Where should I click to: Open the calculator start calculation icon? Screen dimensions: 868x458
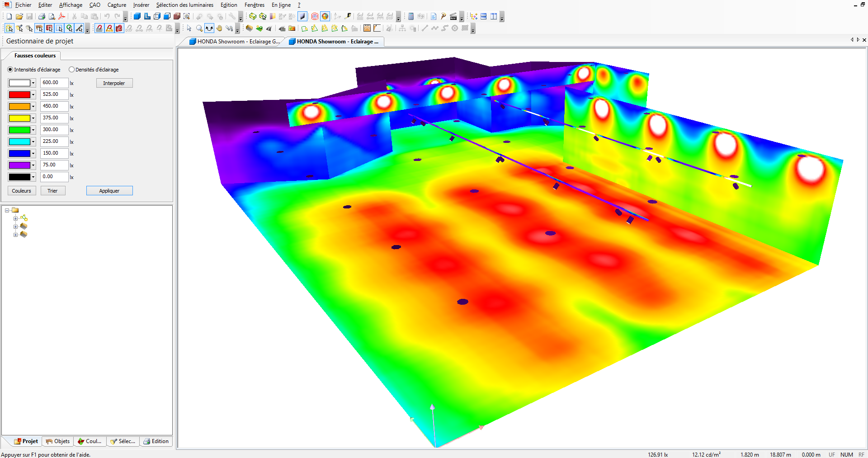[x=410, y=16]
